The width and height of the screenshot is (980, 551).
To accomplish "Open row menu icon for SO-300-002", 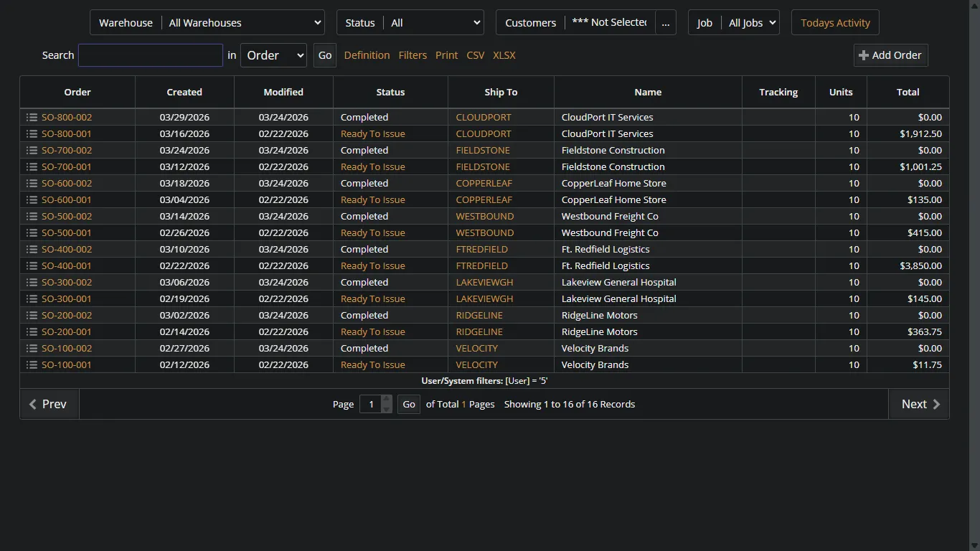I will click(x=32, y=282).
